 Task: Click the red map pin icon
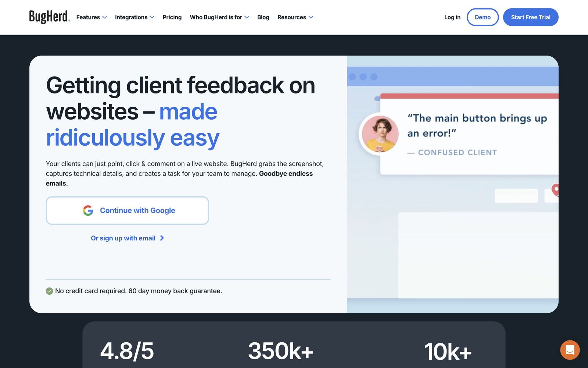click(555, 190)
